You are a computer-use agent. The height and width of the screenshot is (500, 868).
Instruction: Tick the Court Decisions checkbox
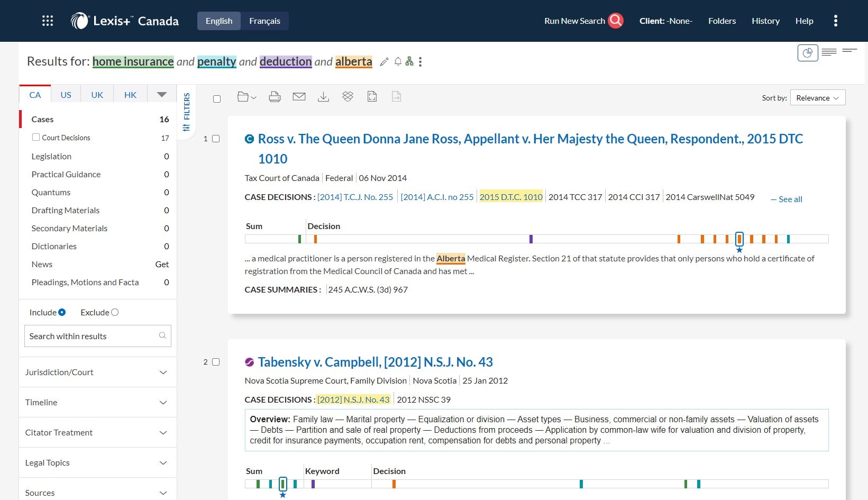[x=36, y=137]
